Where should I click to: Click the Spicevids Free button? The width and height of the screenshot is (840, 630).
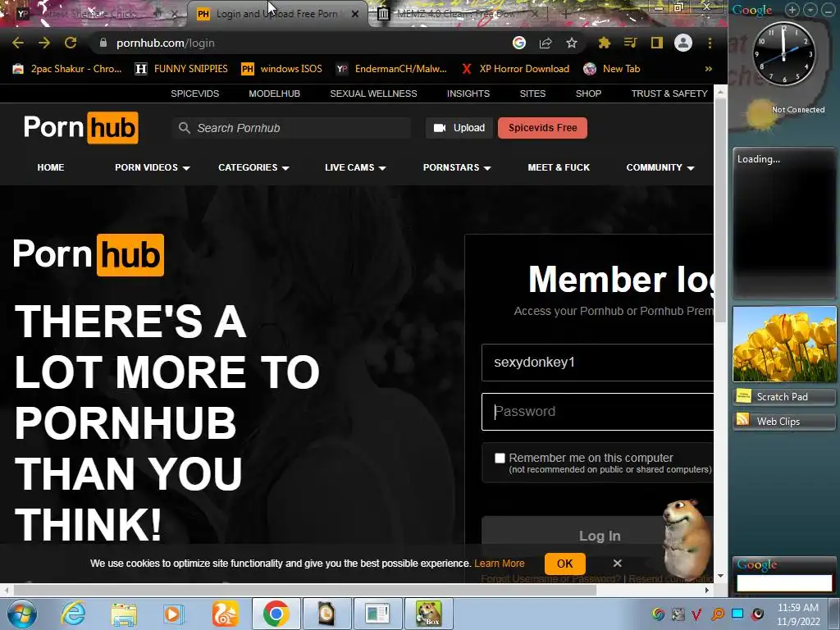(x=542, y=127)
